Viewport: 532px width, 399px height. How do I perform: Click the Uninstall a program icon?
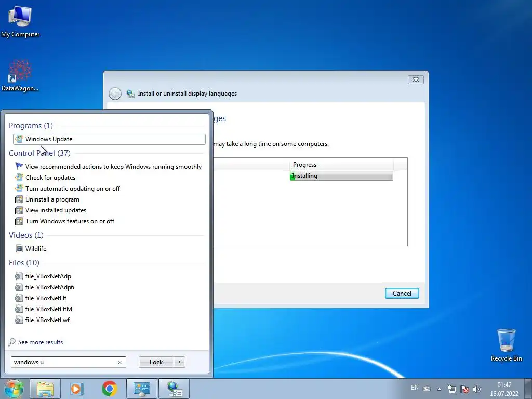(x=19, y=199)
